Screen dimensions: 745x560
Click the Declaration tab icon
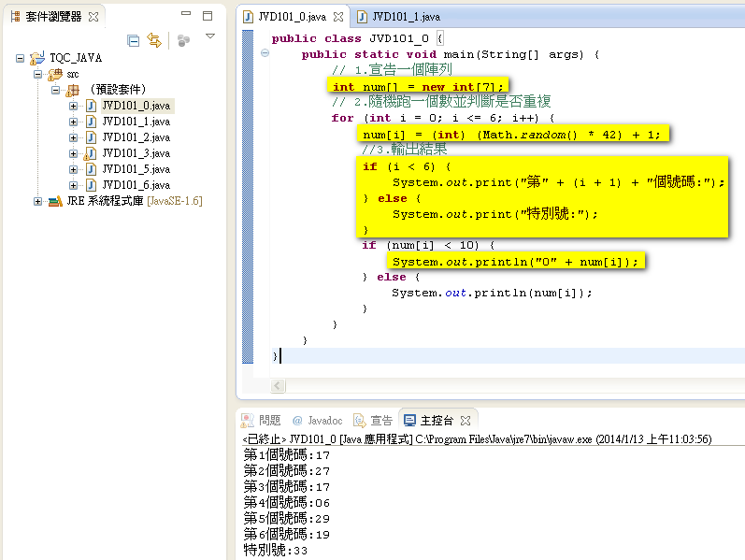pyautogui.click(x=360, y=421)
